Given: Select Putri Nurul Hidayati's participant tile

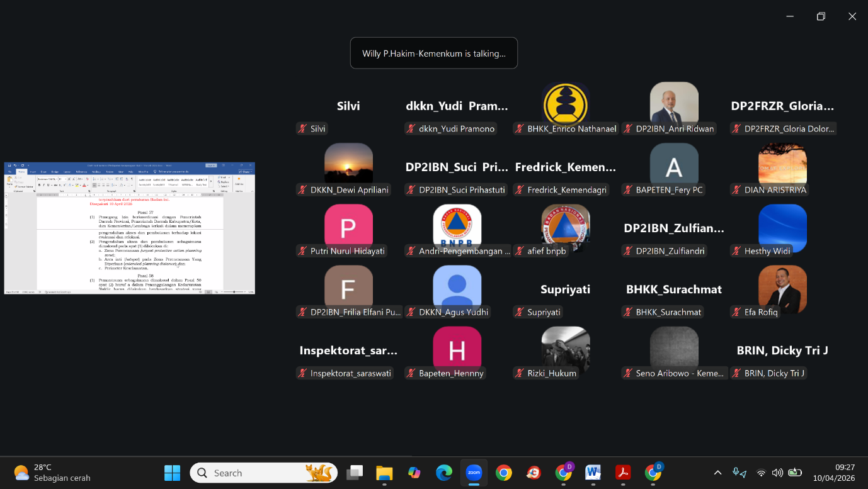Looking at the screenshot, I should [348, 228].
